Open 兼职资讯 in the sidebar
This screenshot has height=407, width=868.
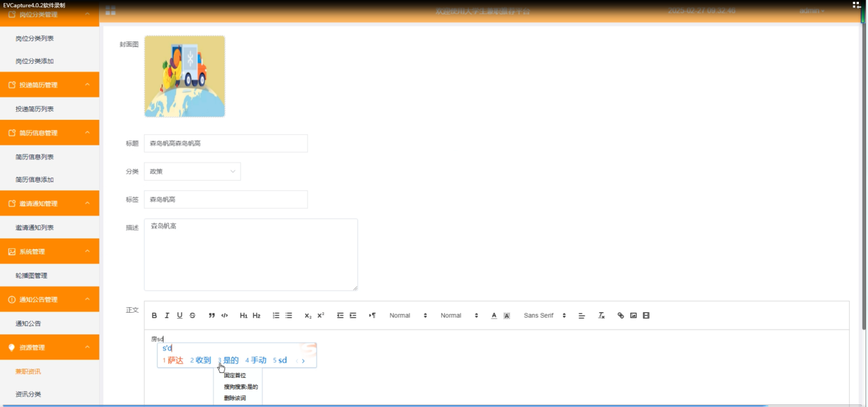click(x=29, y=371)
